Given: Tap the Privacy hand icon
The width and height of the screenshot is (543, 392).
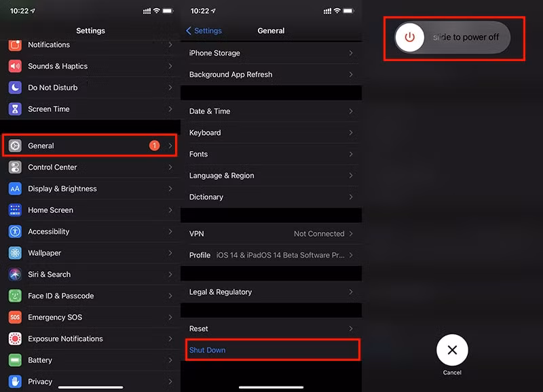Looking at the screenshot, I should tap(15, 382).
